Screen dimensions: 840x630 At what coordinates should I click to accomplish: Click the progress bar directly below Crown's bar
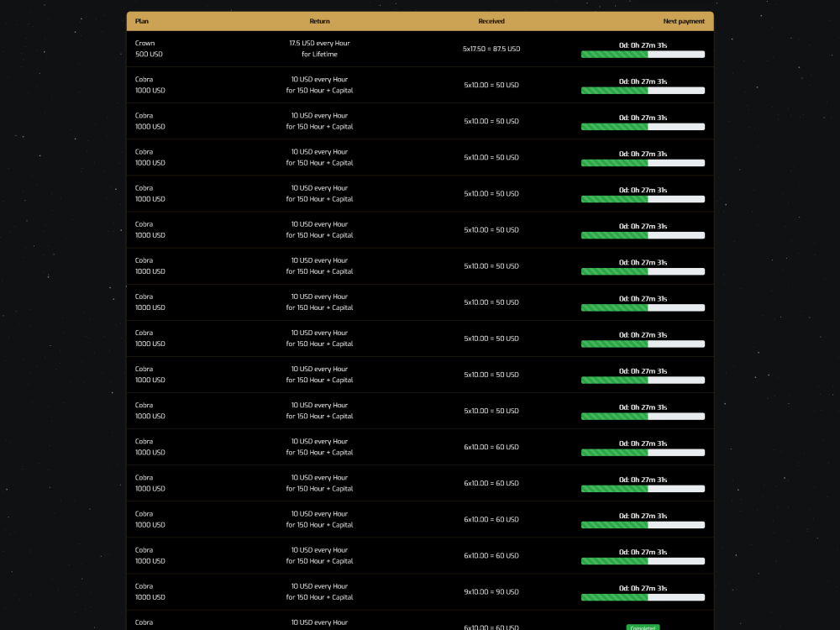pos(643,91)
